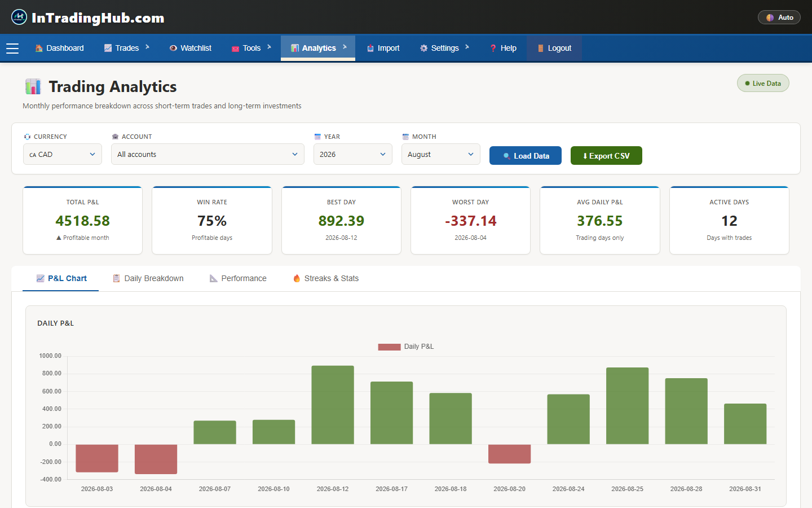Click the Performance ruler icon

click(x=214, y=278)
